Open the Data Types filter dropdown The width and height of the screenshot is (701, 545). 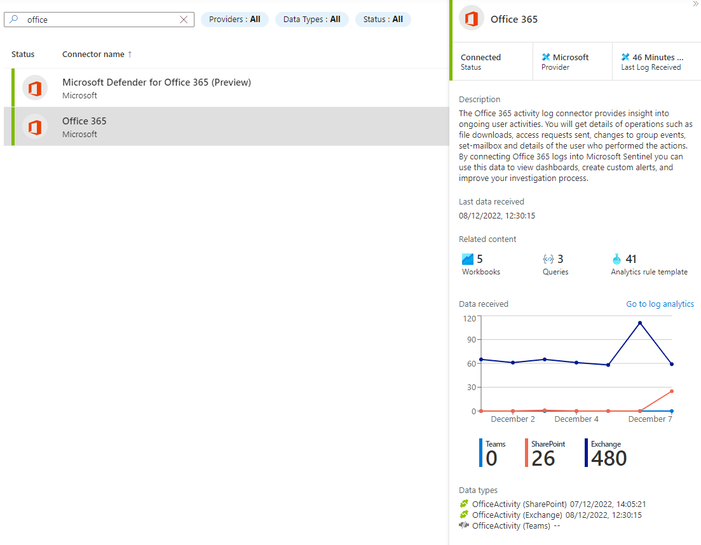[311, 19]
